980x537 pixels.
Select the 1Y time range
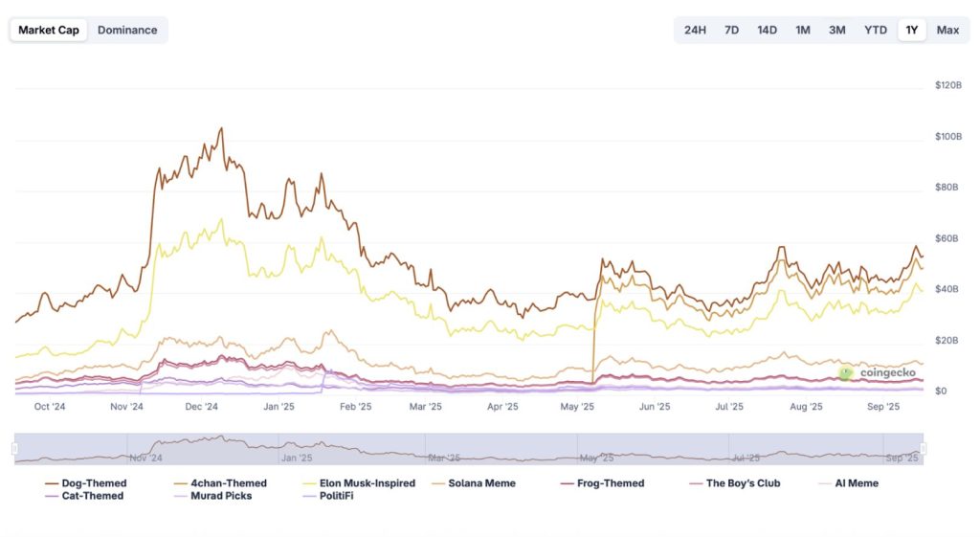coord(912,30)
